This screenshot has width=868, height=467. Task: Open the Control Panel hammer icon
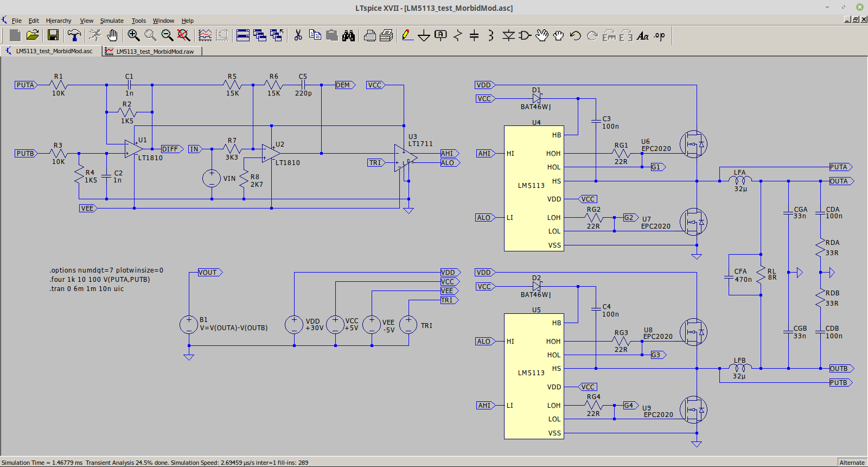click(x=74, y=35)
